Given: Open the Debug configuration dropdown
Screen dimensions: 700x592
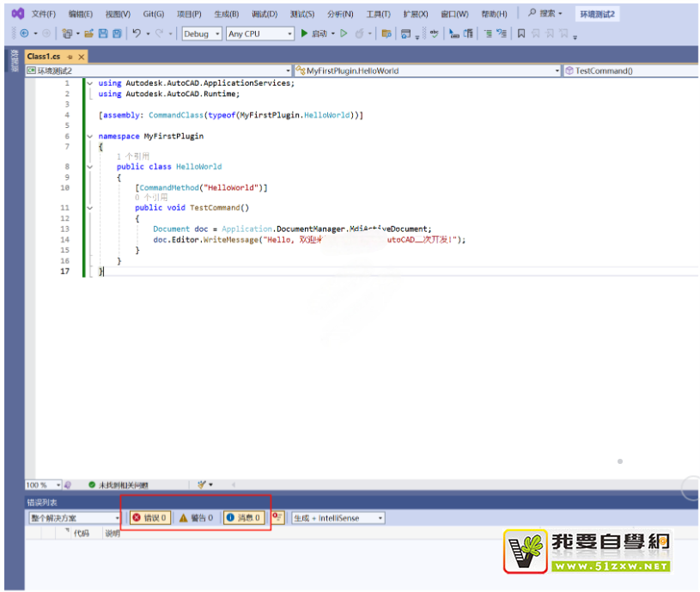Looking at the screenshot, I should click(202, 34).
